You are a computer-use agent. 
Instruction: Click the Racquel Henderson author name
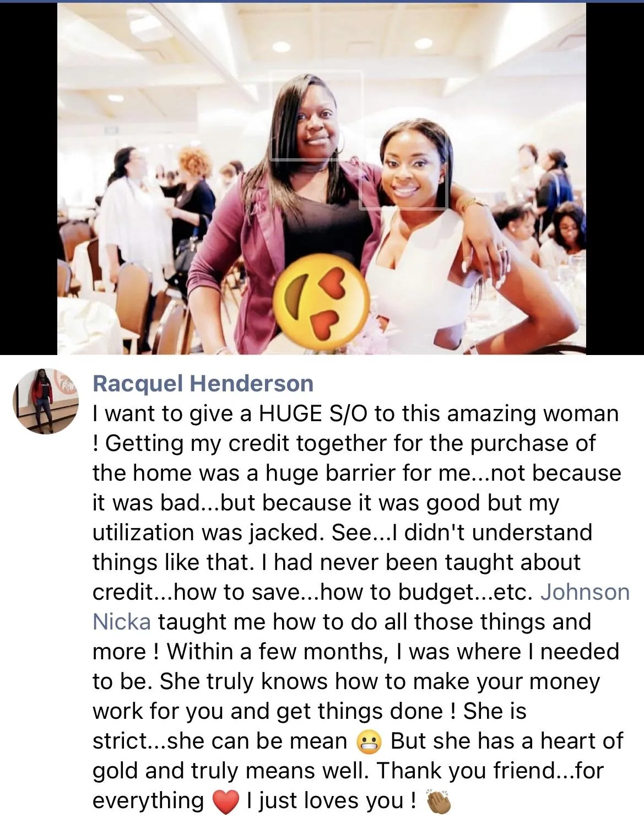pos(203,383)
